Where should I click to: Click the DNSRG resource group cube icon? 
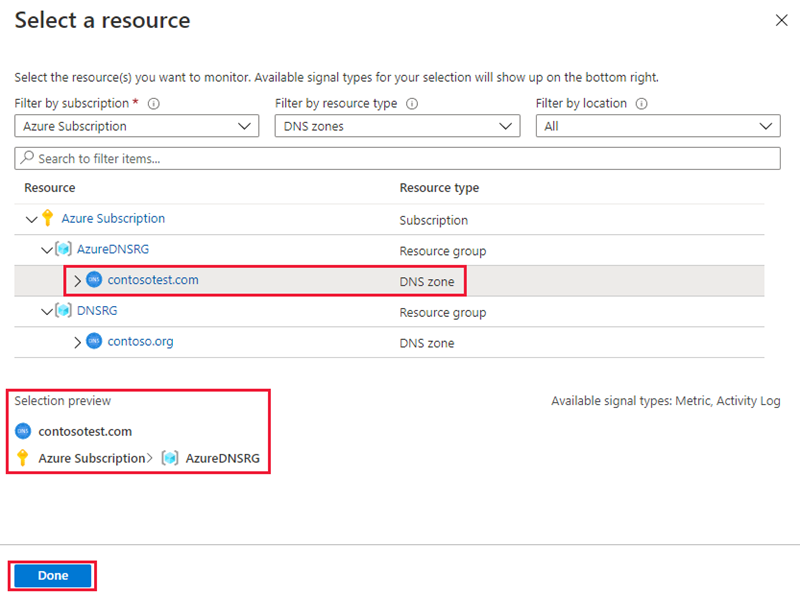pos(63,310)
